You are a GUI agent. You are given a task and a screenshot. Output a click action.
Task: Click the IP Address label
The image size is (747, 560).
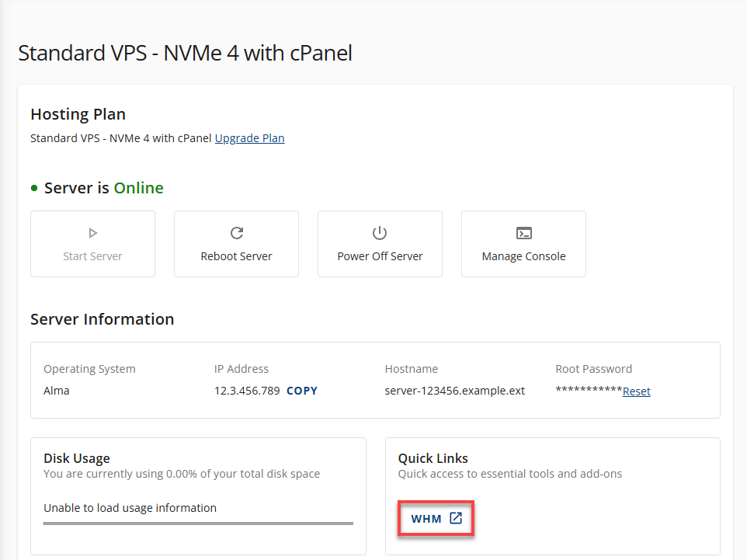coord(241,369)
